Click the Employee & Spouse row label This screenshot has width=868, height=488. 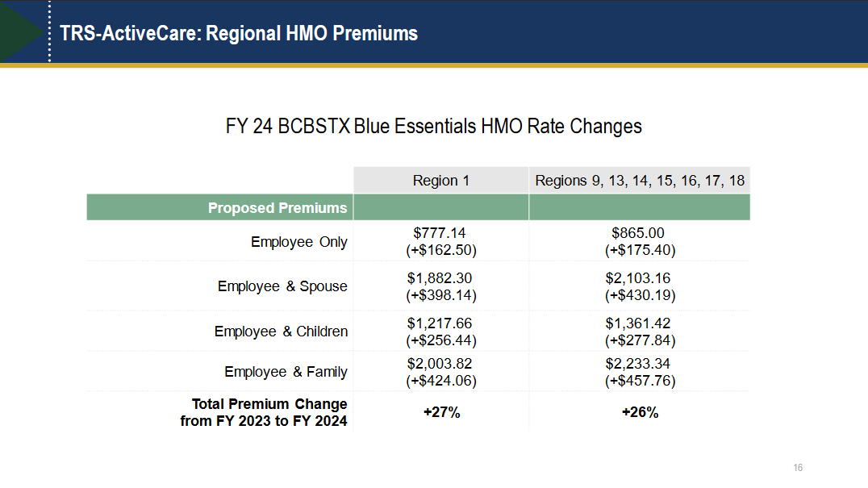click(282, 286)
